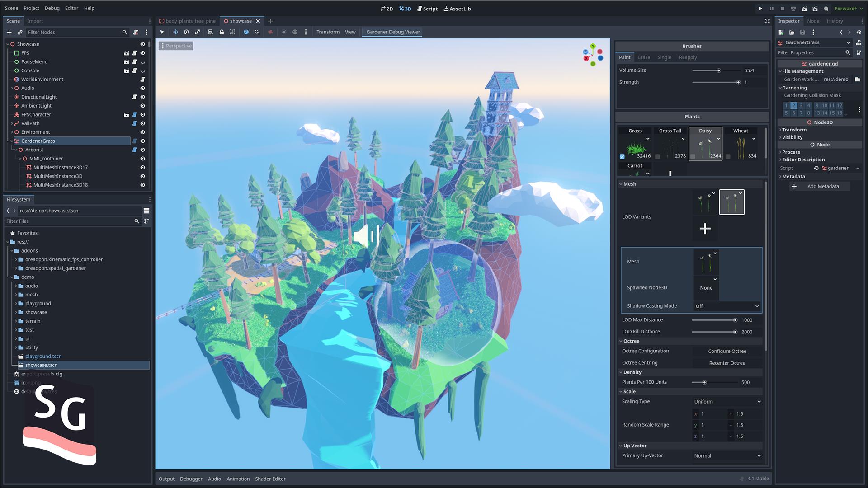The width and height of the screenshot is (868, 488).
Task: Click the lock selected node icon
Action: (x=222, y=32)
